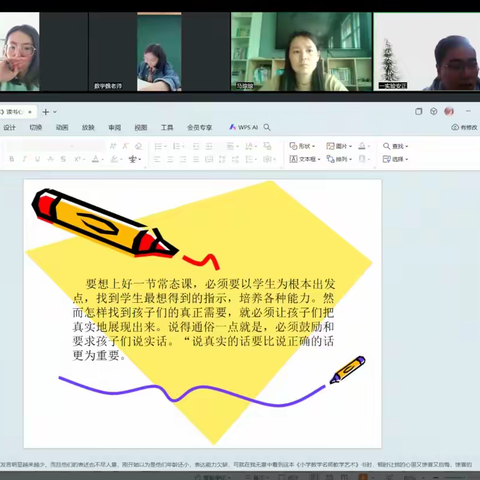Switch to the 切换 transitions tab
The image size is (480, 480).
[36, 127]
